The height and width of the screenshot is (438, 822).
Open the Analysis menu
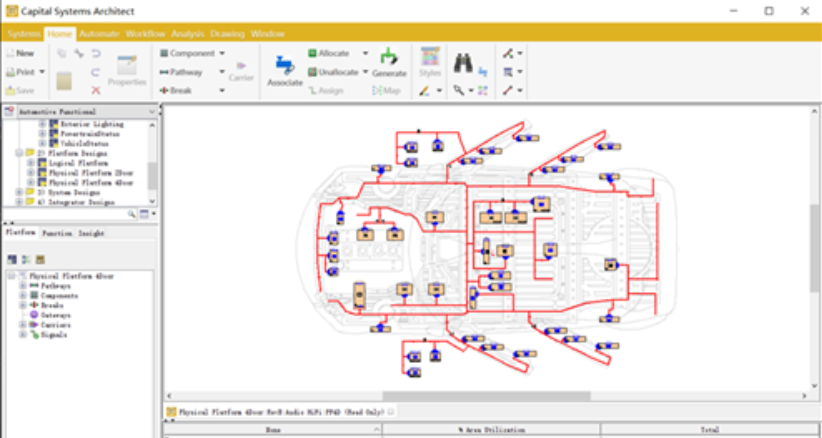pyautogui.click(x=187, y=33)
